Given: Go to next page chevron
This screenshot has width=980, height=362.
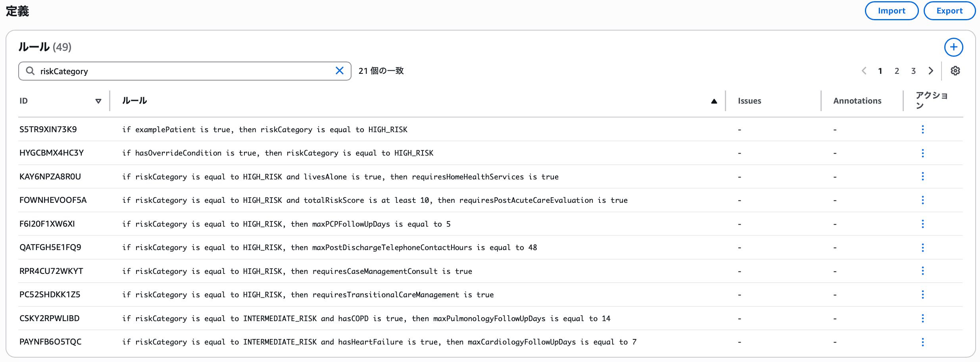Looking at the screenshot, I should point(931,71).
